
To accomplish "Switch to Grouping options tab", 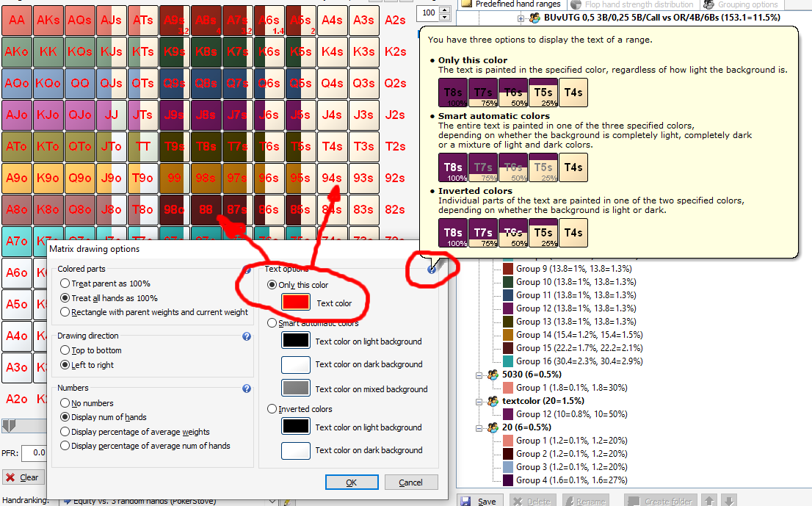I will coord(741,4).
